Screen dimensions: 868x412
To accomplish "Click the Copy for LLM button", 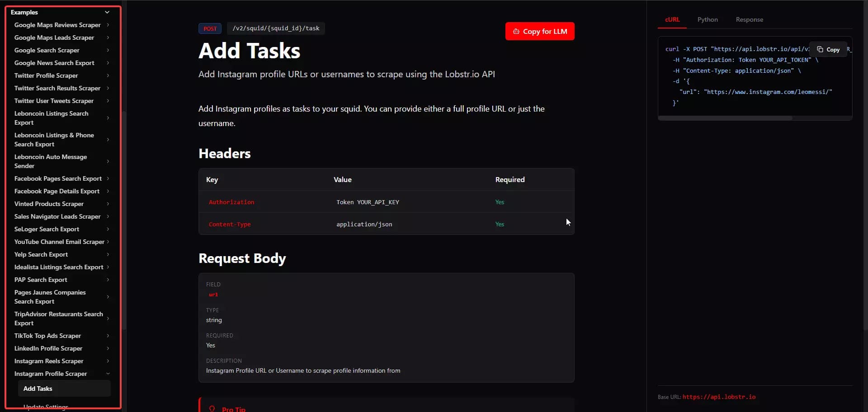I will (x=539, y=31).
